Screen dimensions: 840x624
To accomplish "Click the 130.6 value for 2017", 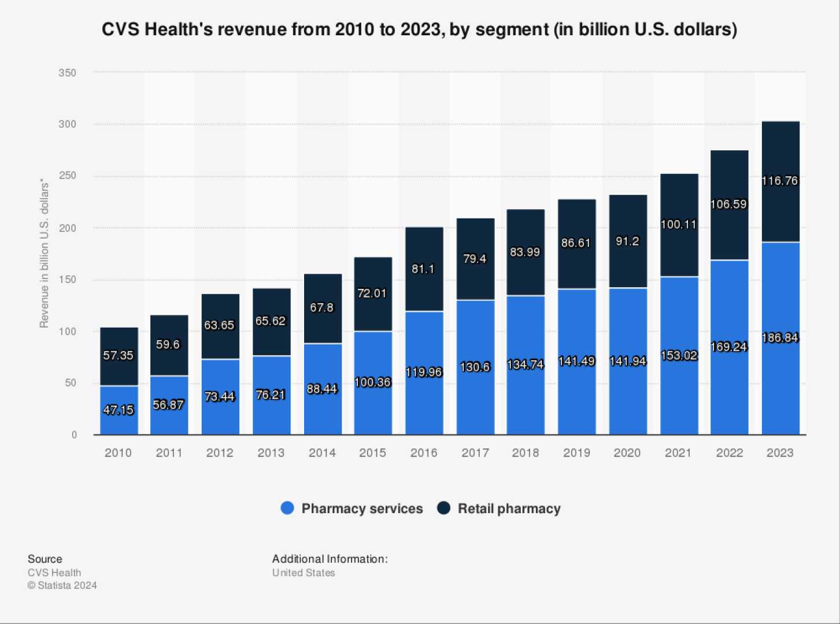I will click(475, 367).
